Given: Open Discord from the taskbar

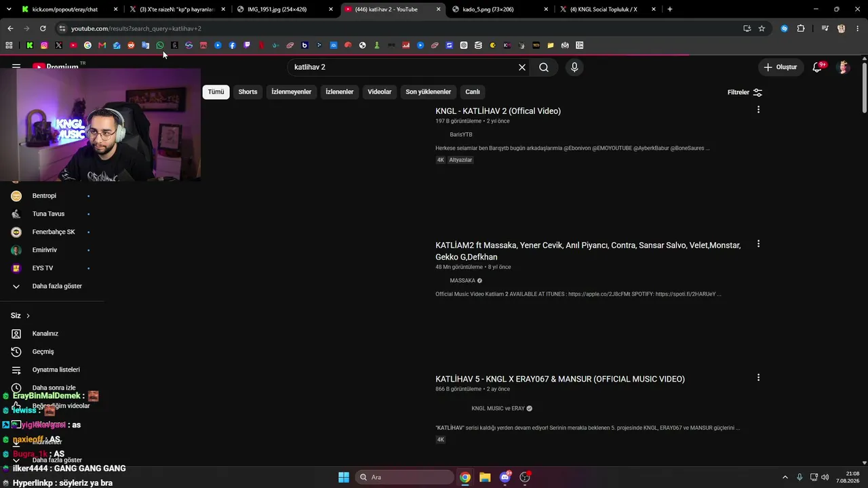Looking at the screenshot, I should coord(505,477).
